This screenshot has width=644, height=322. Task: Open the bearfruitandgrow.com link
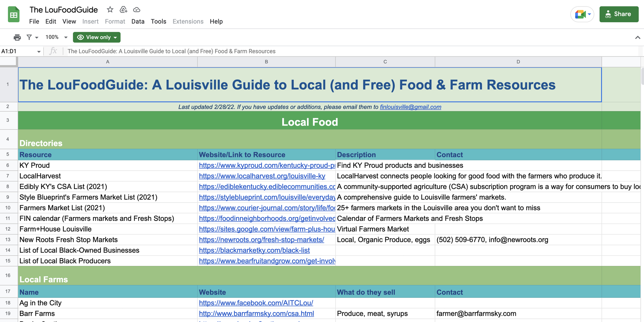[267, 261]
